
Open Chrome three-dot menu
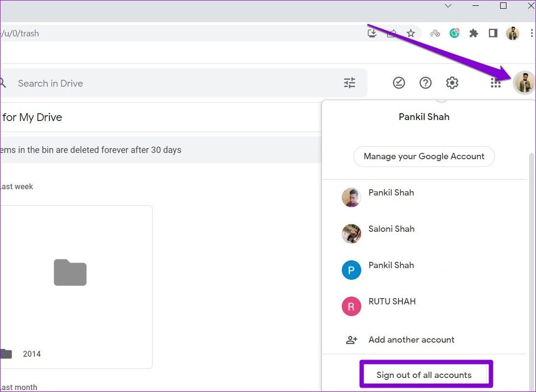531,33
